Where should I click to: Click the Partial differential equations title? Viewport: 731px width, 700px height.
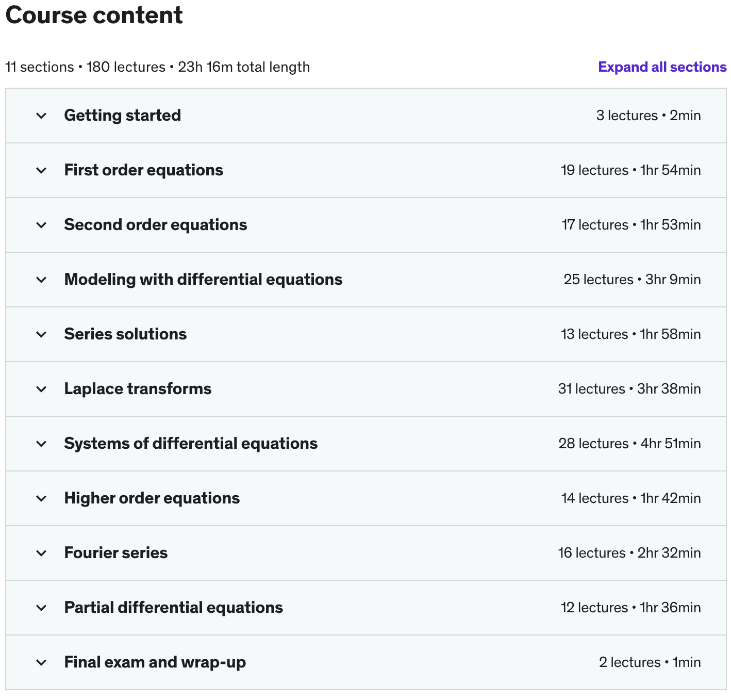(173, 608)
